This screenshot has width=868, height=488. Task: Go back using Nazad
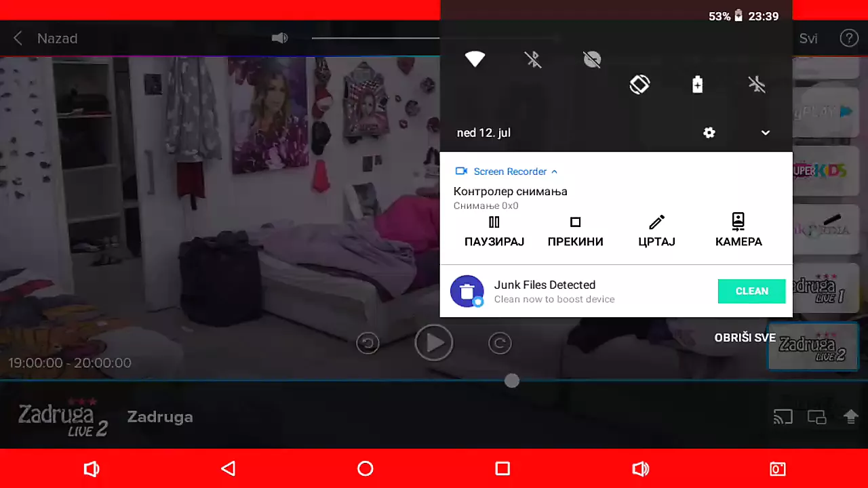pos(46,39)
